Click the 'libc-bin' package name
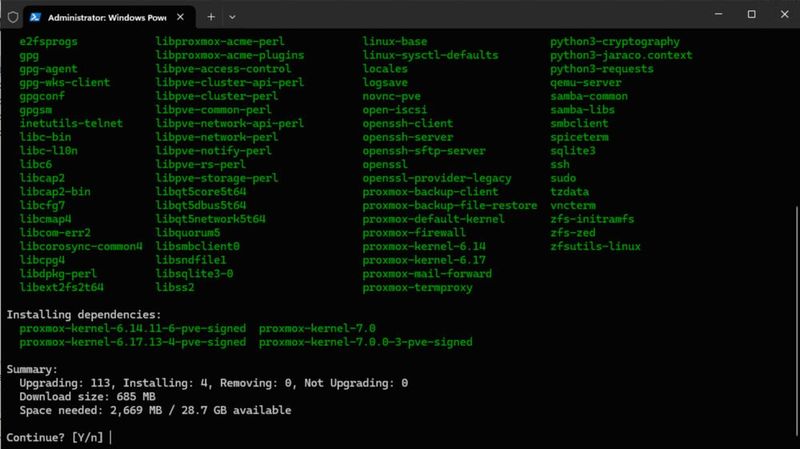The image size is (800, 449). 45,137
